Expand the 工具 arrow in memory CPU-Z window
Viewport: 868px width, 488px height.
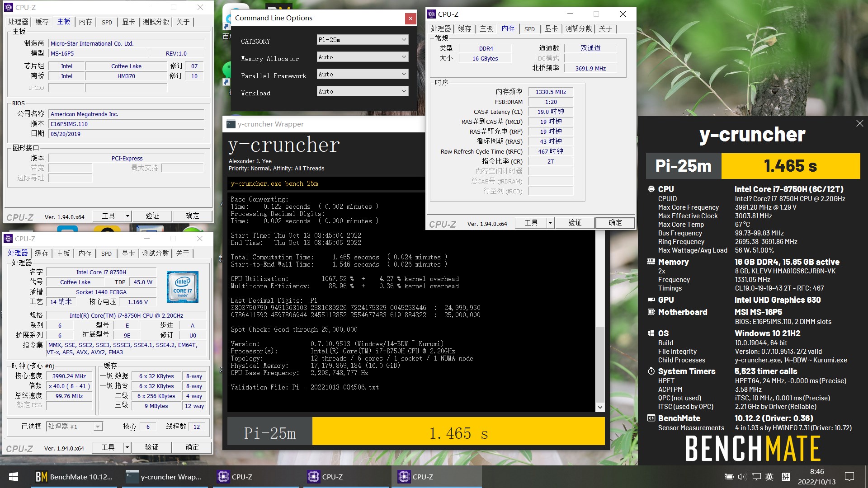click(x=550, y=223)
